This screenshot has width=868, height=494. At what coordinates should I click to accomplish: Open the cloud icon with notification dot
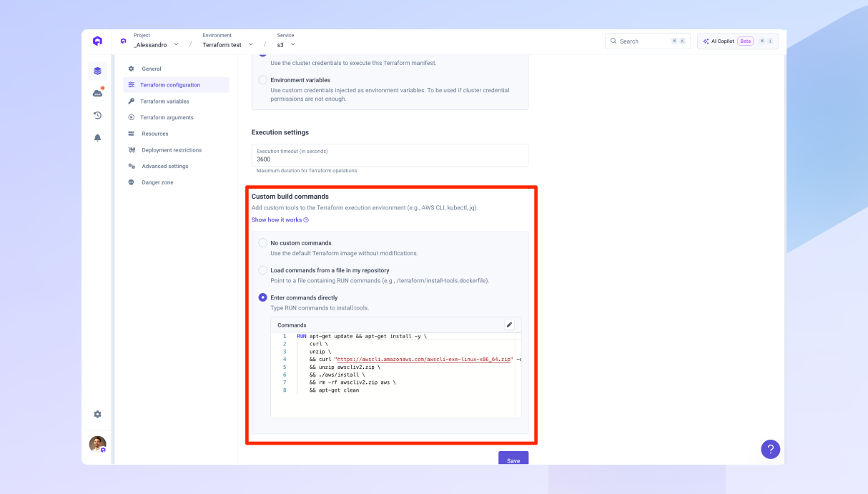97,93
